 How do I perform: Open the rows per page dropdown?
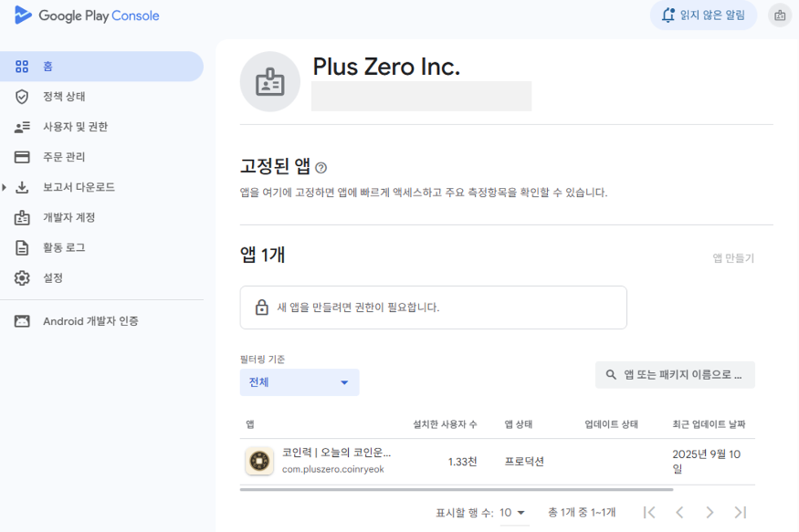[512, 513]
